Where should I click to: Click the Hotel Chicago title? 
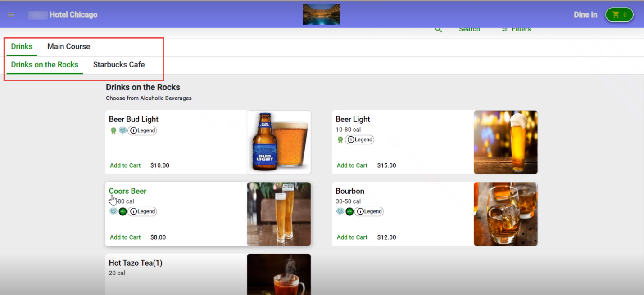pos(73,15)
